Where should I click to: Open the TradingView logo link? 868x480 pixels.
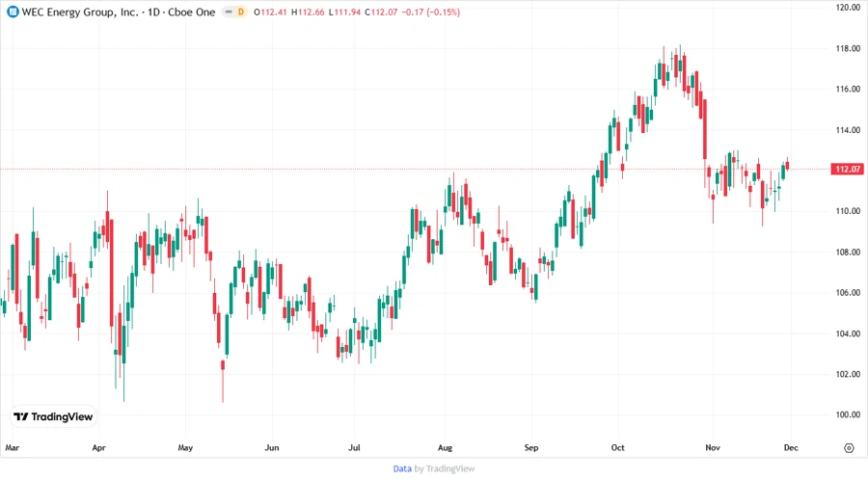(x=53, y=417)
